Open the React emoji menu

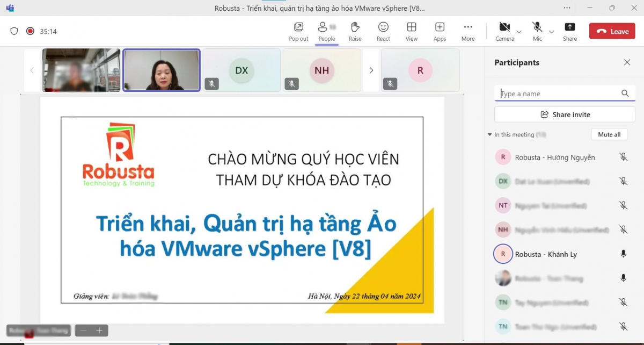click(x=383, y=31)
